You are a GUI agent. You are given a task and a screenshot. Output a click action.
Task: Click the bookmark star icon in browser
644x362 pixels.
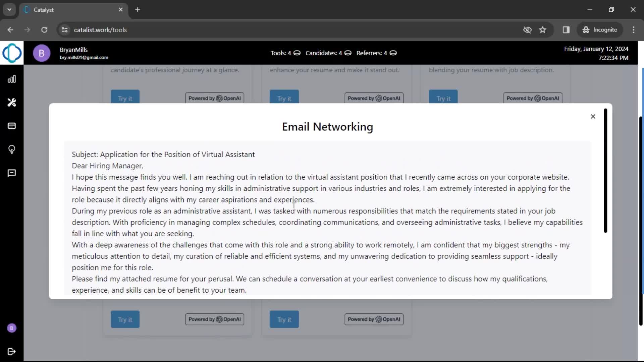[x=542, y=29]
